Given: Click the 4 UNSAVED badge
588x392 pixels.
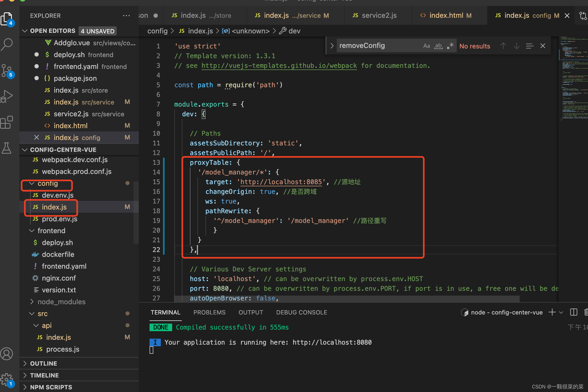Looking at the screenshot, I should point(98,31).
